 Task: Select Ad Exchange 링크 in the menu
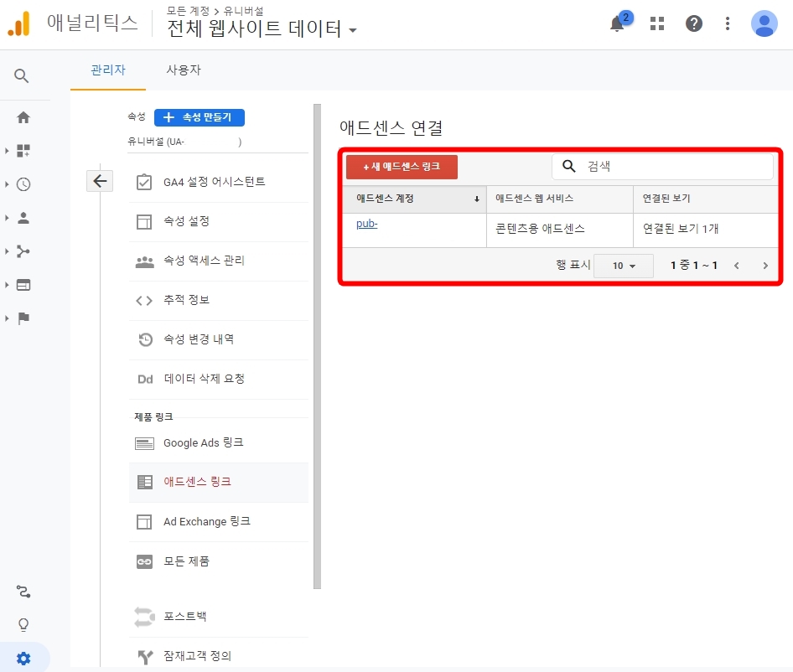205,521
